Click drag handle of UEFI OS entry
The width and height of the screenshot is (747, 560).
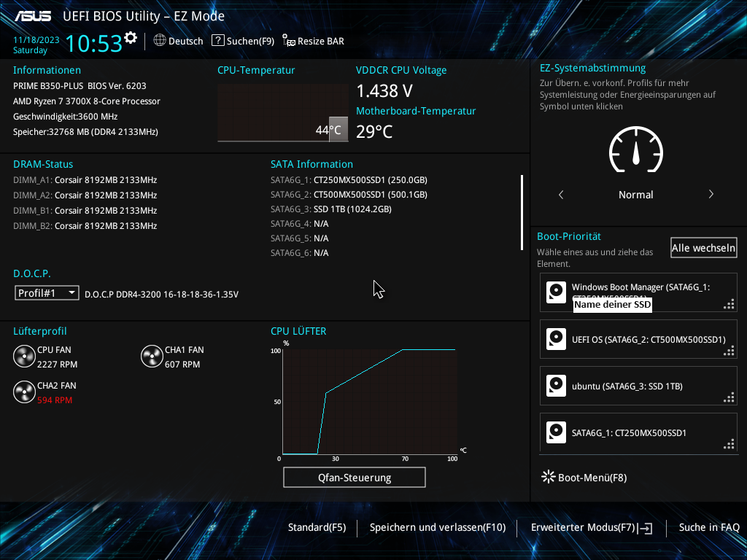(x=729, y=351)
